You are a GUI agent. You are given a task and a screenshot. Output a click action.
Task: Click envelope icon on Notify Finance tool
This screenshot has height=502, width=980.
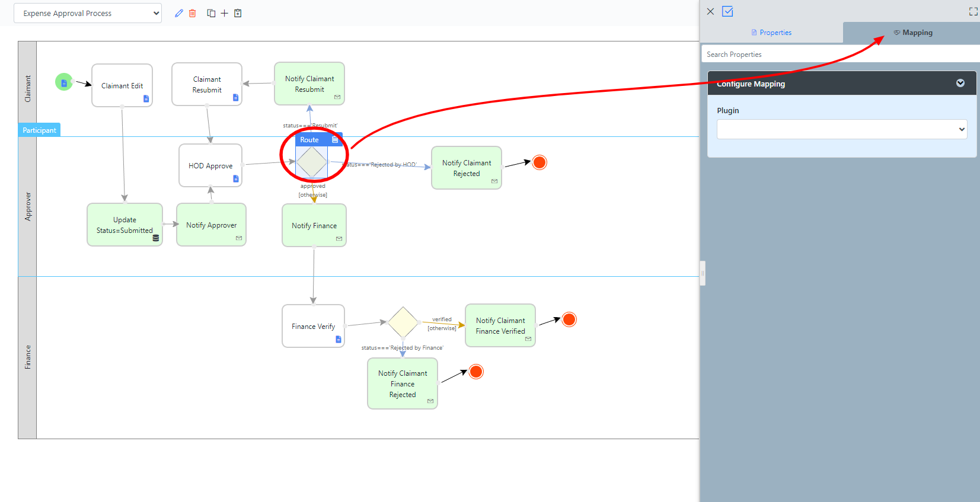point(339,239)
